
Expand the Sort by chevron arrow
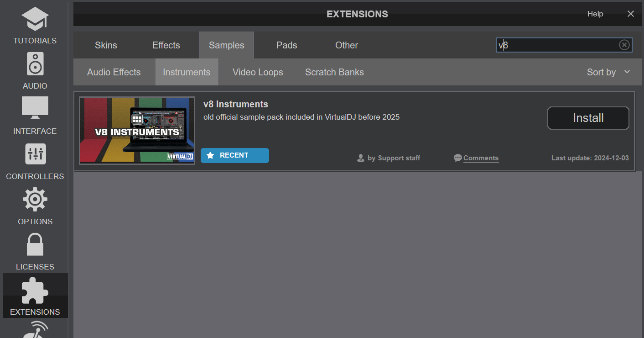(x=627, y=72)
